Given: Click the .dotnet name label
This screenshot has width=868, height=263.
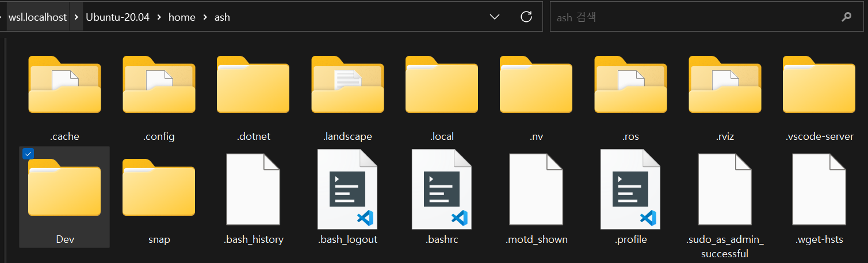Looking at the screenshot, I should click(x=253, y=136).
